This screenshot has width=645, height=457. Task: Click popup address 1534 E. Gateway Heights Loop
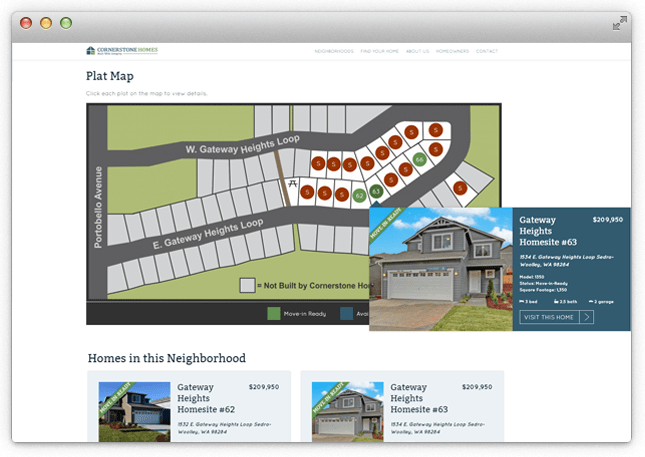click(x=566, y=261)
